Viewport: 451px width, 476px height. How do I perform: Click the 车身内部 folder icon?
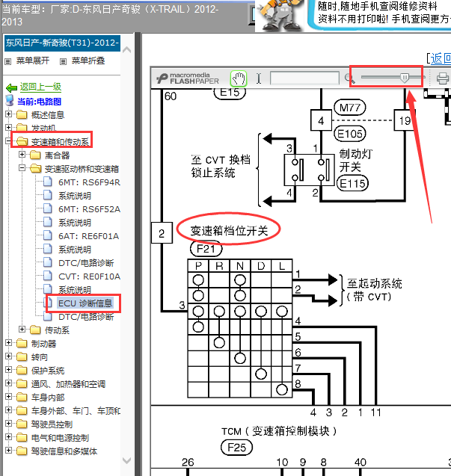pyautogui.click(x=22, y=397)
